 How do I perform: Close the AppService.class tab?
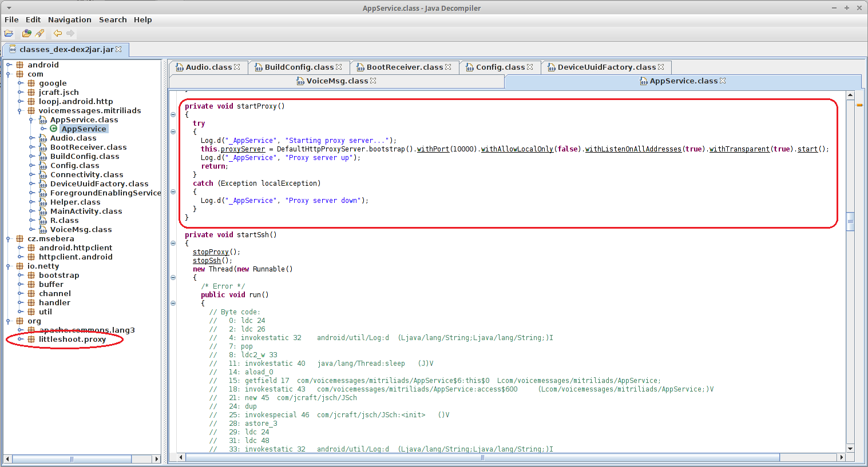[723, 81]
